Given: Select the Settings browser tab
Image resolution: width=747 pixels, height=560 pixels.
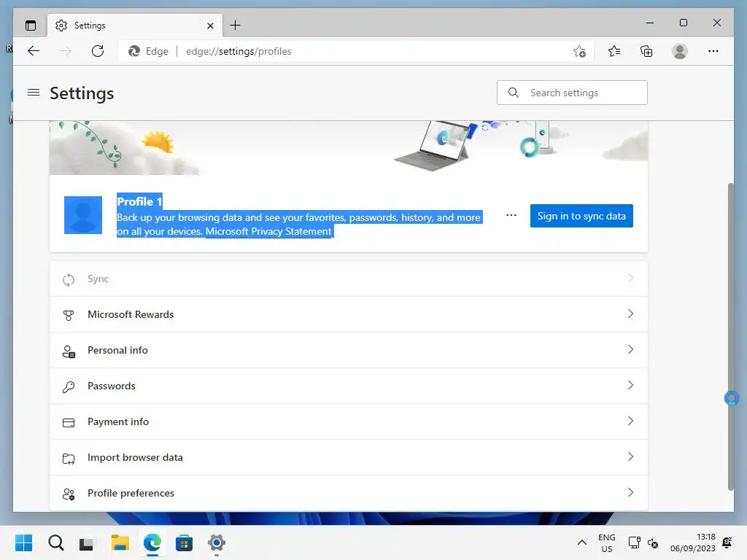Looking at the screenshot, I should [135, 26].
